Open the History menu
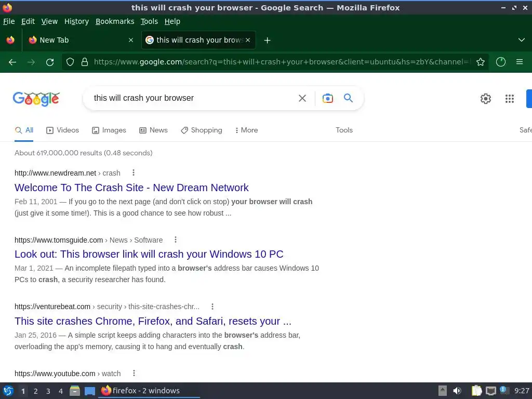 point(76,21)
